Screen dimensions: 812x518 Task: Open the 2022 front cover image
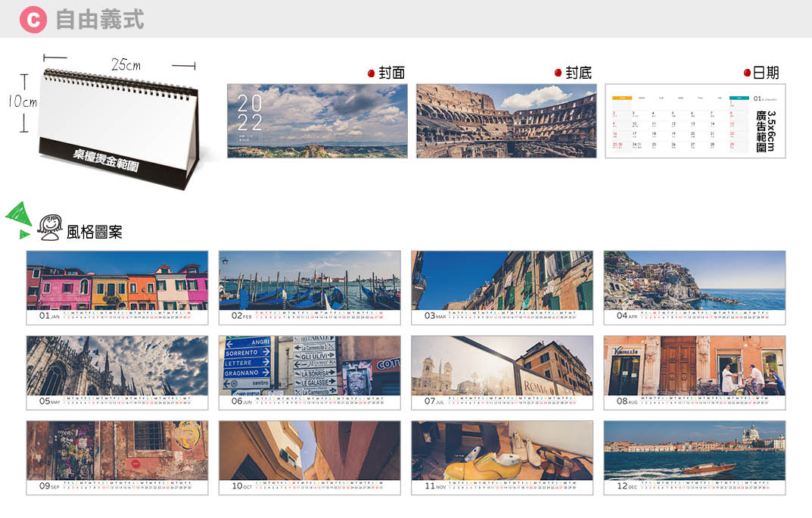click(x=317, y=120)
